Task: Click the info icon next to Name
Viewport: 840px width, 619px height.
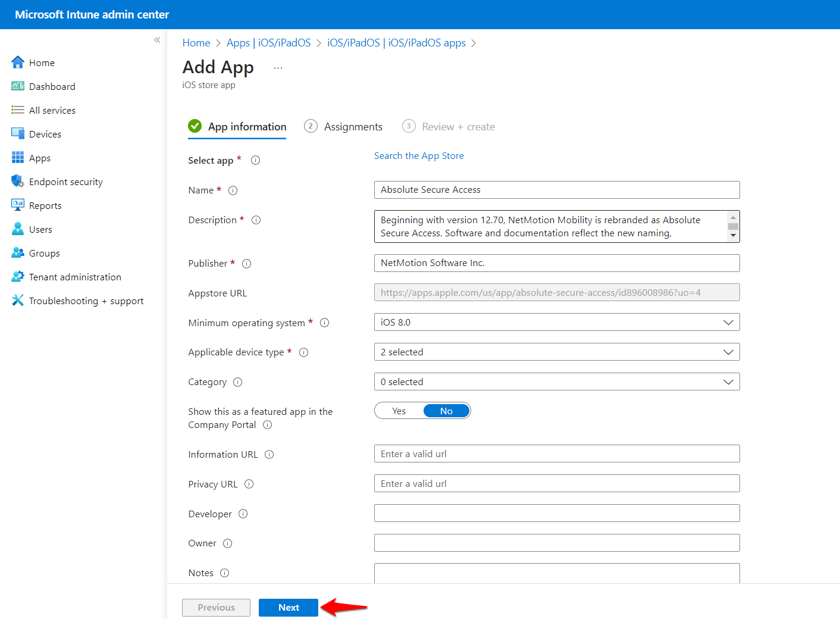Action: (x=233, y=190)
